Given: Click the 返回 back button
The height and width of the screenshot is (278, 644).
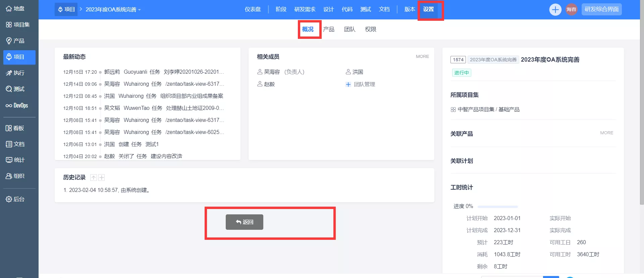Looking at the screenshot, I should click(245, 222).
